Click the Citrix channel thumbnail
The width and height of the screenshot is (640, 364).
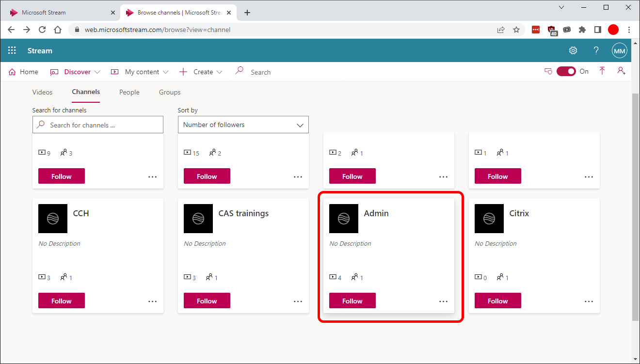(489, 219)
